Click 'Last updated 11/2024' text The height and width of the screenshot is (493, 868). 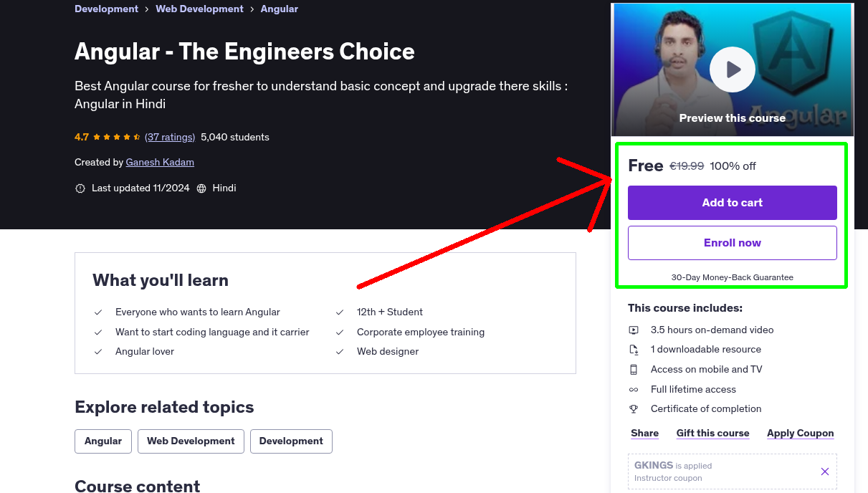pos(140,188)
